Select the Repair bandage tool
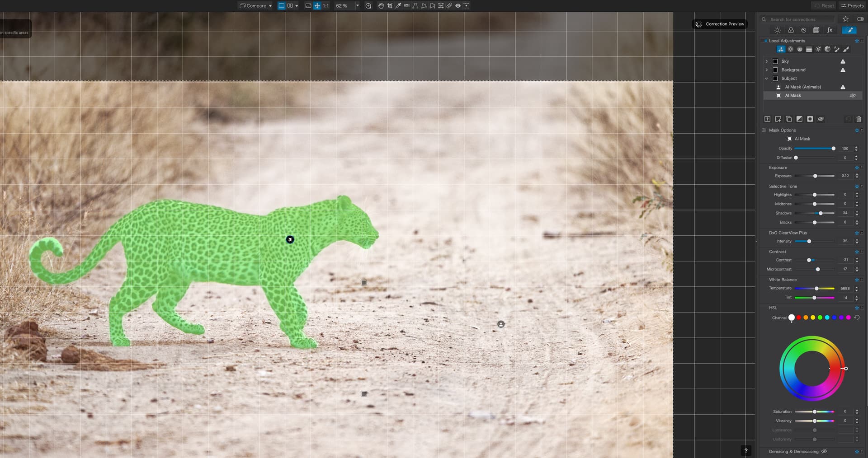 pos(449,6)
